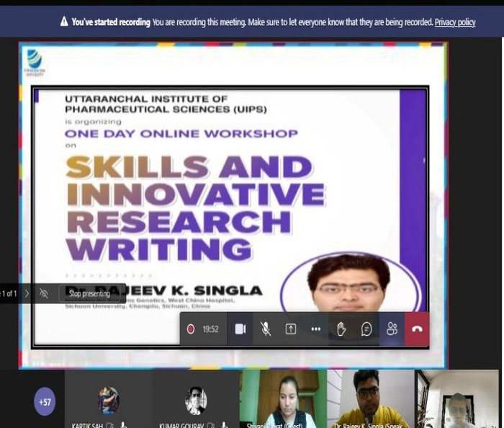This screenshot has height=428, width=504.
Task: Click the red recording indicator dot
Action: [x=191, y=329]
